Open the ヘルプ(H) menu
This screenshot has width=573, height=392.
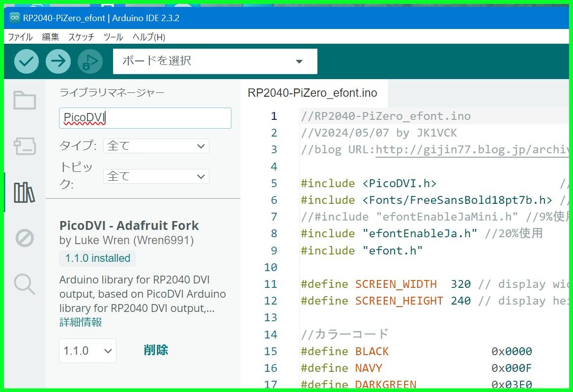[149, 37]
